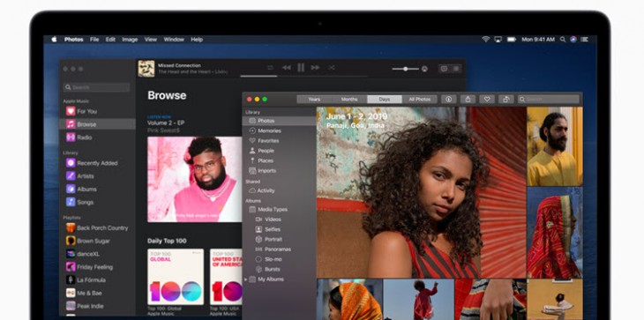Toggle Favorite heart in Photos toolbar

click(x=487, y=100)
